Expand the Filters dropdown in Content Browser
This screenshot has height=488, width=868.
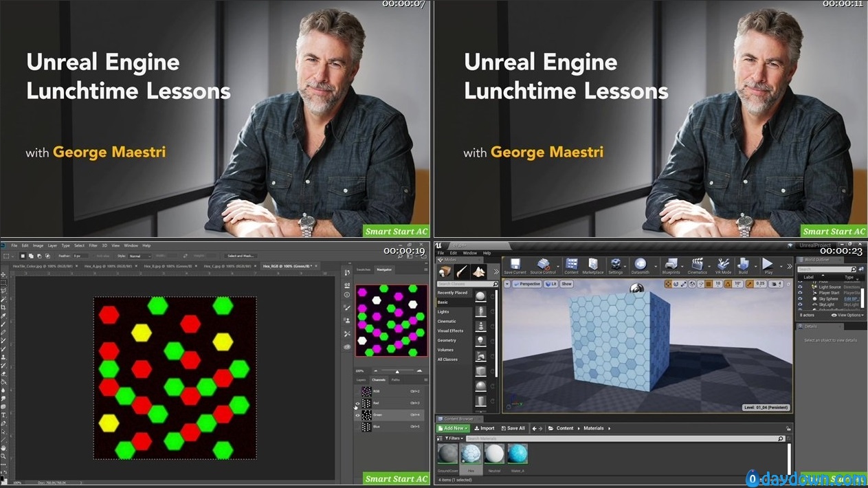(454, 439)
